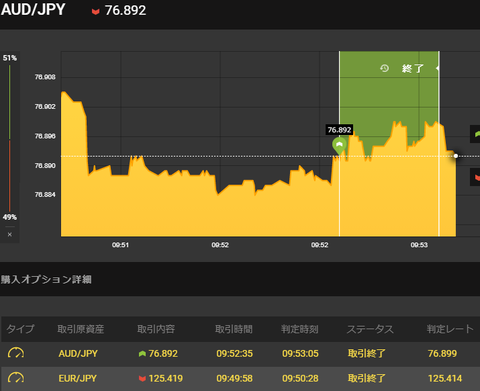480x391 pixels.
Task: Click the 取引時間 column header
Action: point(234,329)
